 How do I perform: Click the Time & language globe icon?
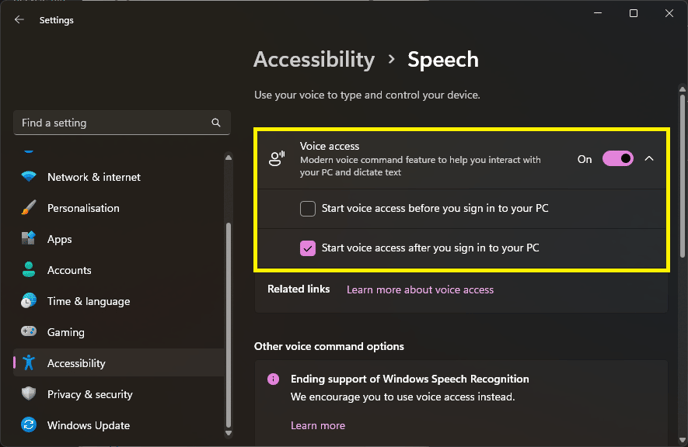coord(29,301)
